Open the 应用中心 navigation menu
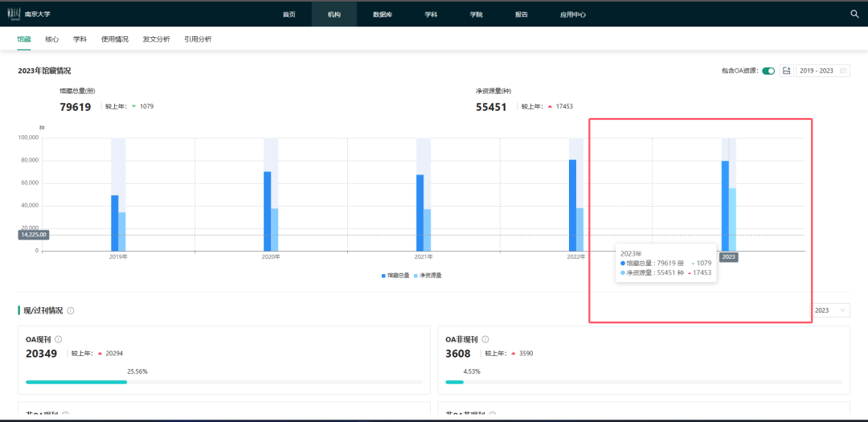Image resolution: width=868 pixels, height=422 pixels. (x=572, y=14)
